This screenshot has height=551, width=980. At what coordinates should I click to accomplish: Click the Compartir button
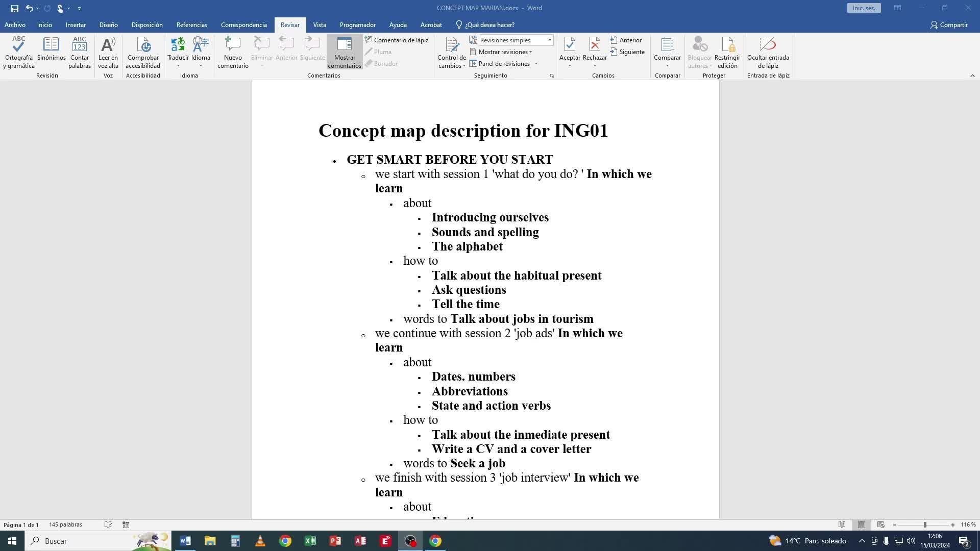pos(949,25)
